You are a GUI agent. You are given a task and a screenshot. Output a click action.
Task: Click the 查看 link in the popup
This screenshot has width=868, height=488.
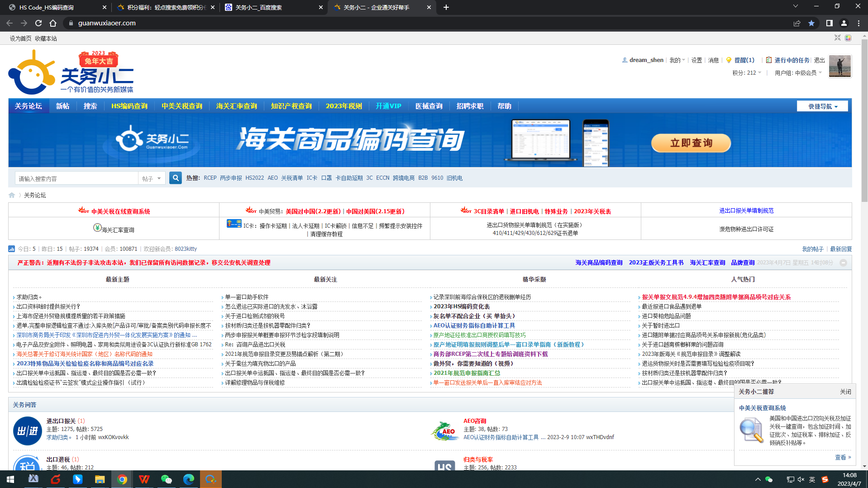coord(843,457)
